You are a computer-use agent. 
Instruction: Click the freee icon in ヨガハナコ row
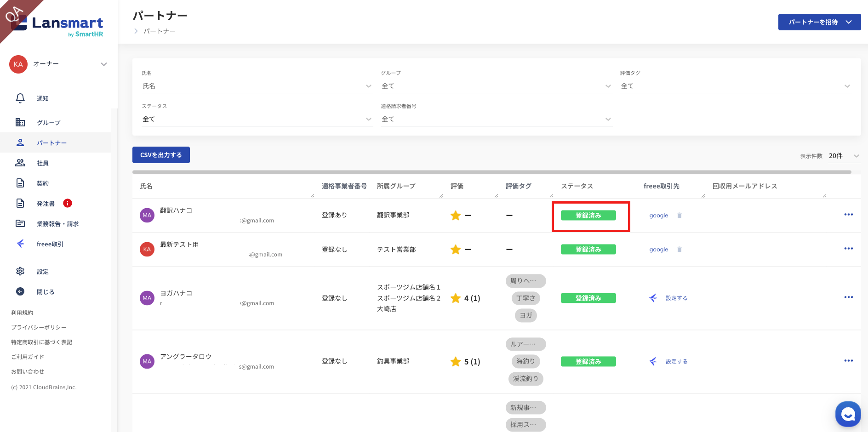653,298
